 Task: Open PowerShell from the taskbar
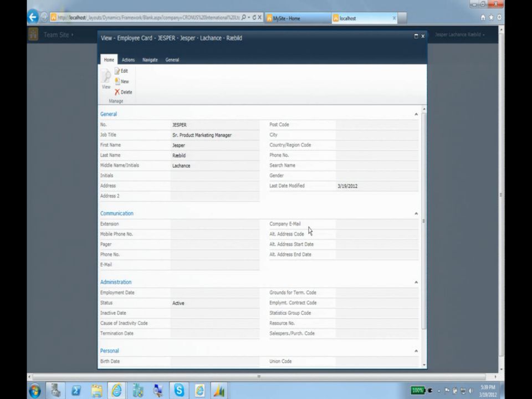click(76, 391)
